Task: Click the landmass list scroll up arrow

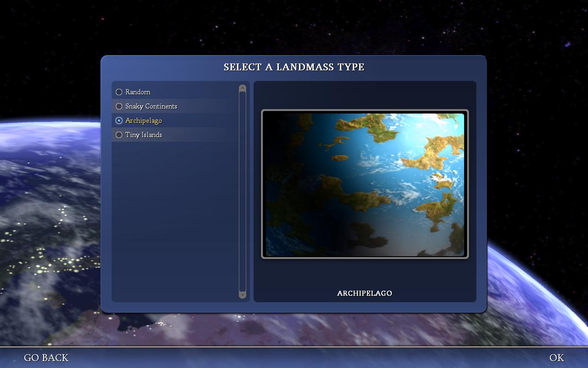Action: click(243, 88)
